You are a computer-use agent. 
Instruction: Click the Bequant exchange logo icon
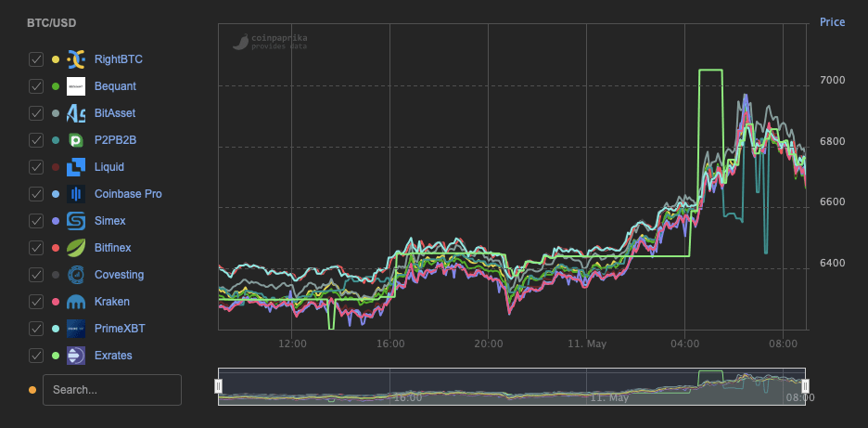pyautogui.click(x=76, y=86)
